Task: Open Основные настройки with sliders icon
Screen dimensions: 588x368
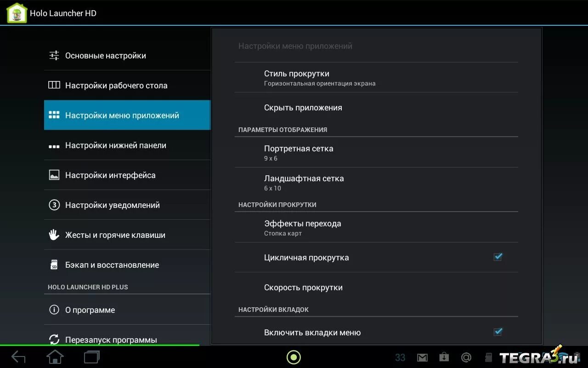Action: [x=54, y=56]
